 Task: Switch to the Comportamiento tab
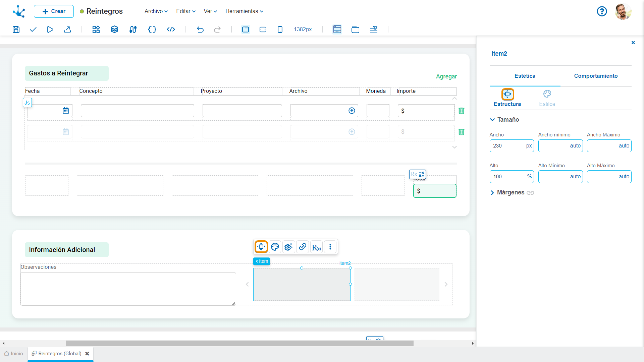596,76
